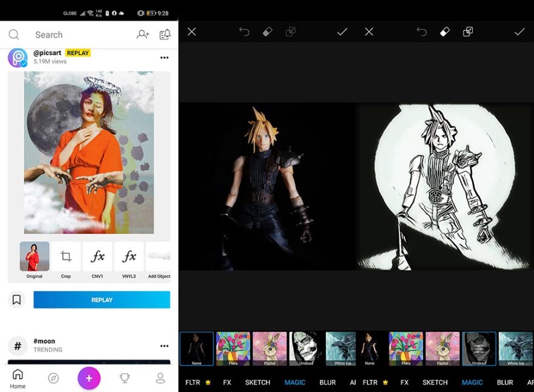The width and height of the screenshot is (534, 392).
Task: Tap the add friends icon
Action: [x=143, y=35]
